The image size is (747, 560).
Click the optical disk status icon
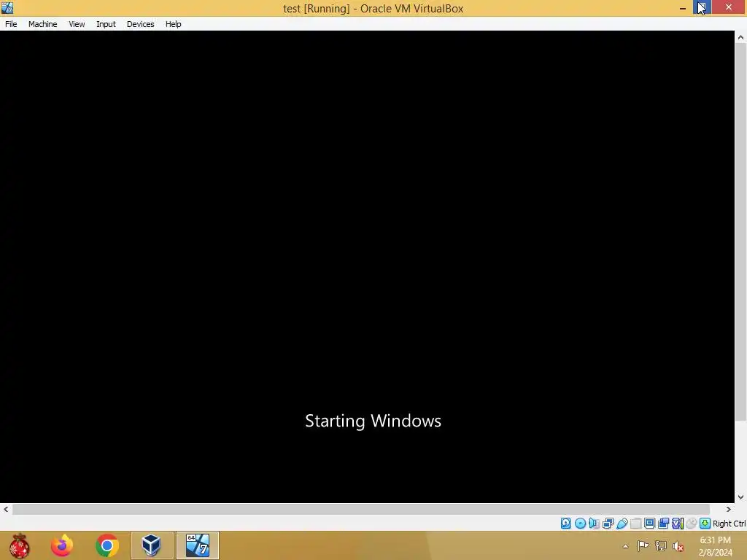coord(580,524)
